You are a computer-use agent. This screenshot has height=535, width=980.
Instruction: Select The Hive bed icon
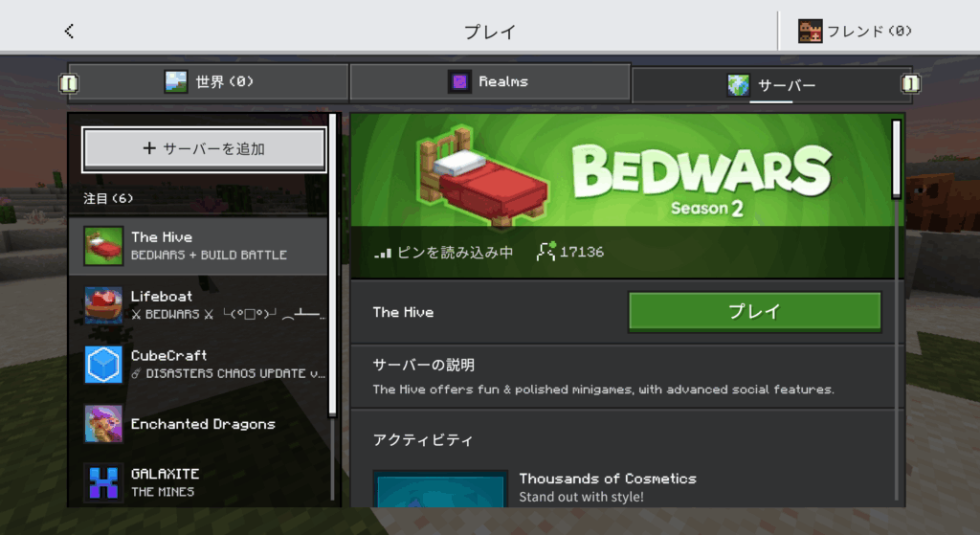tap(103, 246)
